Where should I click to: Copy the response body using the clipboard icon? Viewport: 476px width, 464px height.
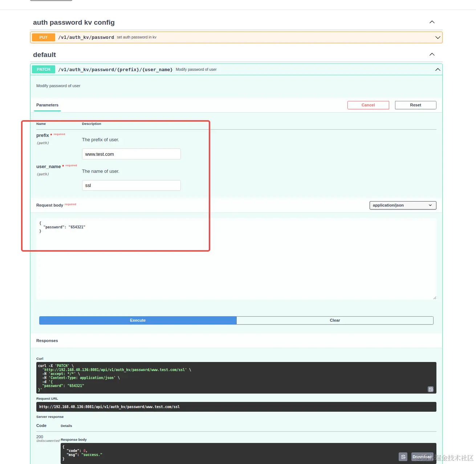point(403,456)
